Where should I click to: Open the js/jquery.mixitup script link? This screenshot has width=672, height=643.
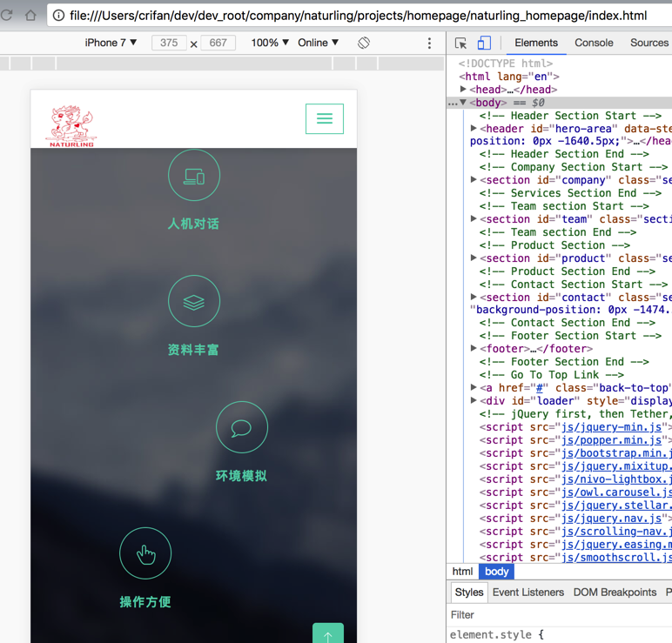pyautogui.click(x=616, y=466)
